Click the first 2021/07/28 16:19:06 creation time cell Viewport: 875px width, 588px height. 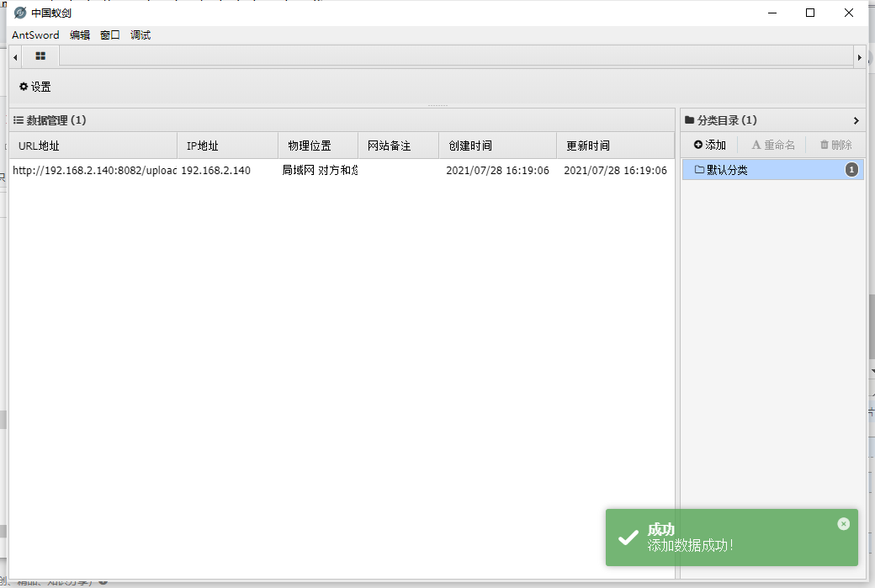click(x=498, y=170)
